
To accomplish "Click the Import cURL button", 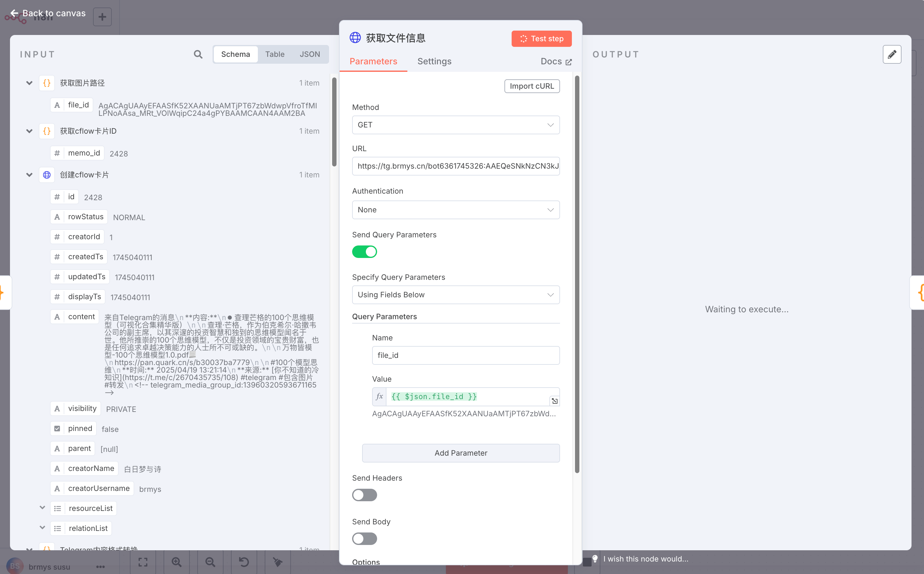I will pos(532,86).
